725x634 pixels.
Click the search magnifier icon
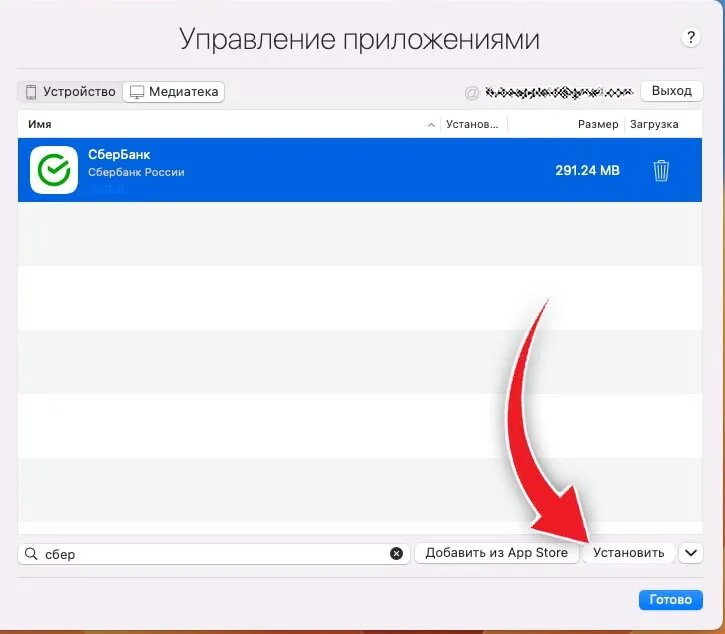(31, 554)
